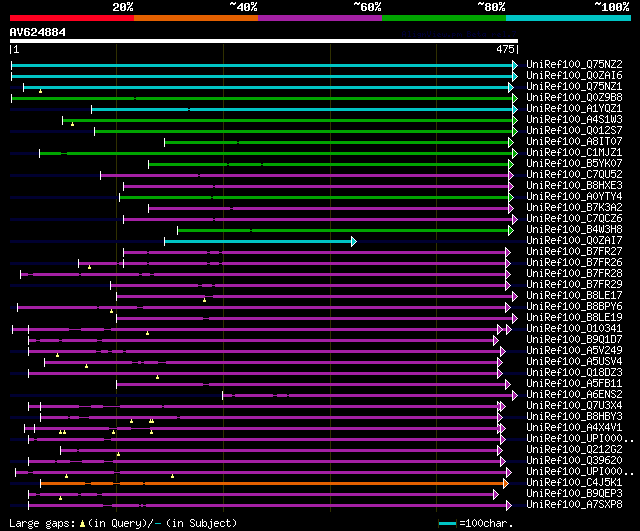Click the query end position 475 label
640x531 pixels.
pyautogui.click(x=505, y=49)
